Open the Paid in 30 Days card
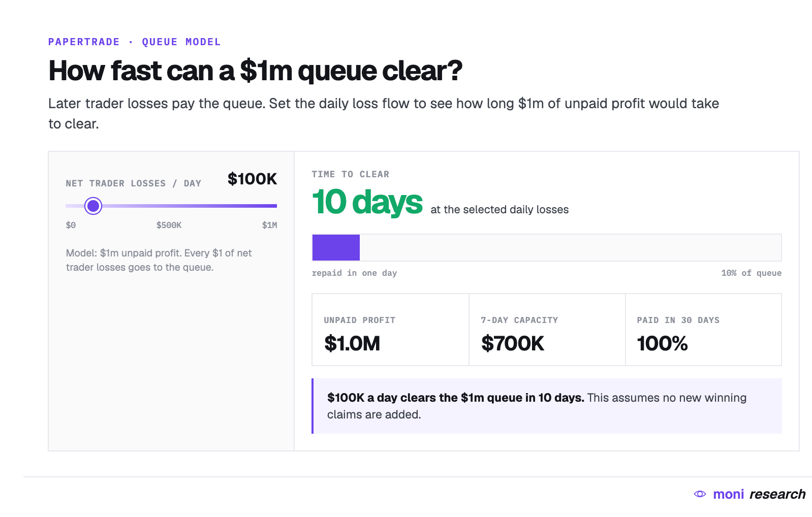The image size is (812, 517). point(703,330)
